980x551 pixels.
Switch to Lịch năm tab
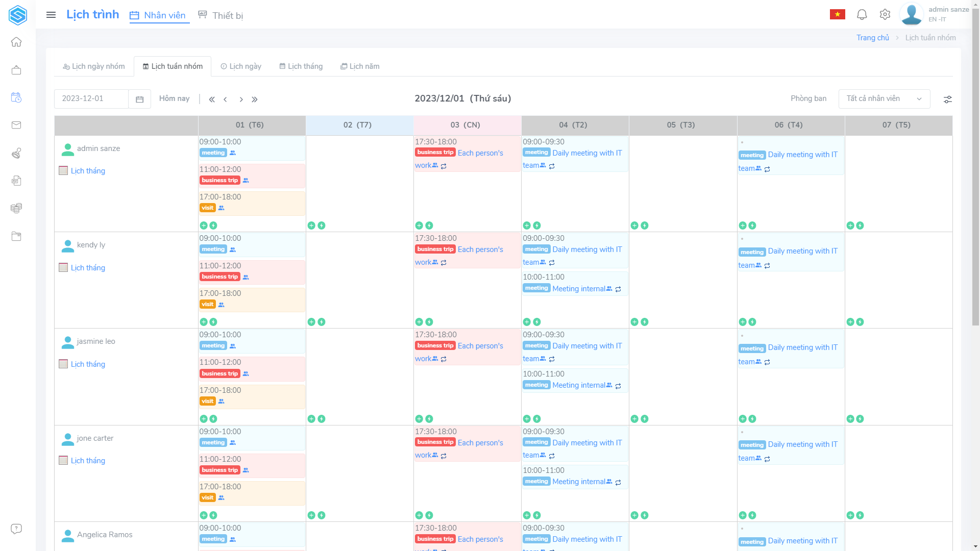[x=360, y=66]
